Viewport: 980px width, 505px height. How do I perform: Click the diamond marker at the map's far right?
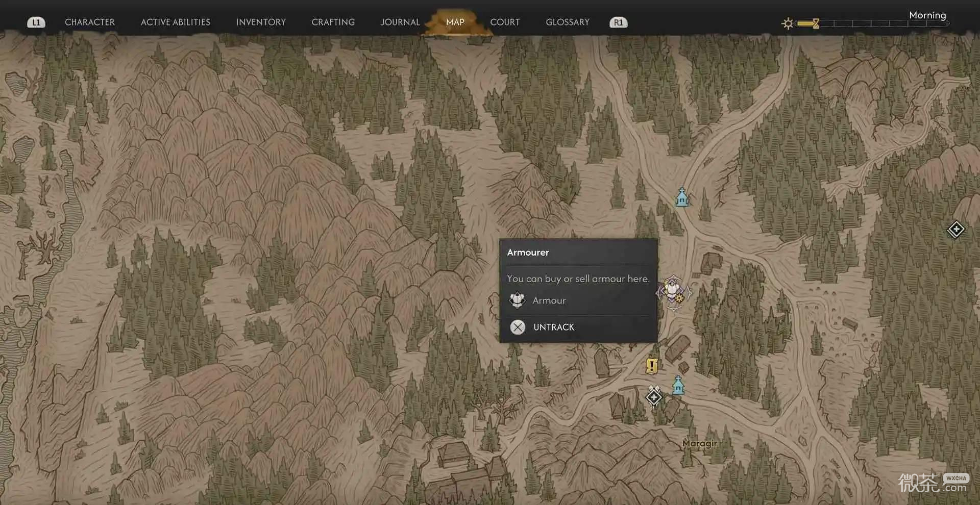[x=956, y=230]
